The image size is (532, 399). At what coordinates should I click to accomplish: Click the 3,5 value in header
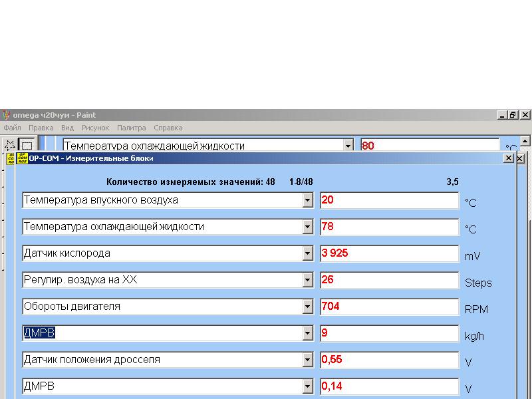[x=453, y=182]
